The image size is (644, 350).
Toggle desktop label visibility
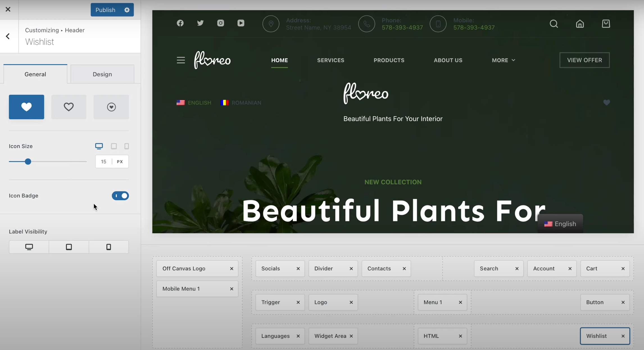point(29,247)
